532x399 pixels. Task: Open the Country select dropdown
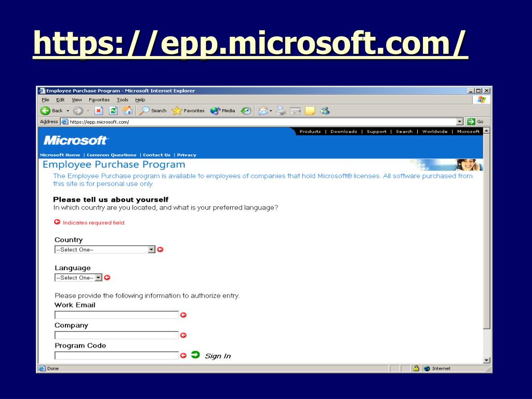coord(104,249)
